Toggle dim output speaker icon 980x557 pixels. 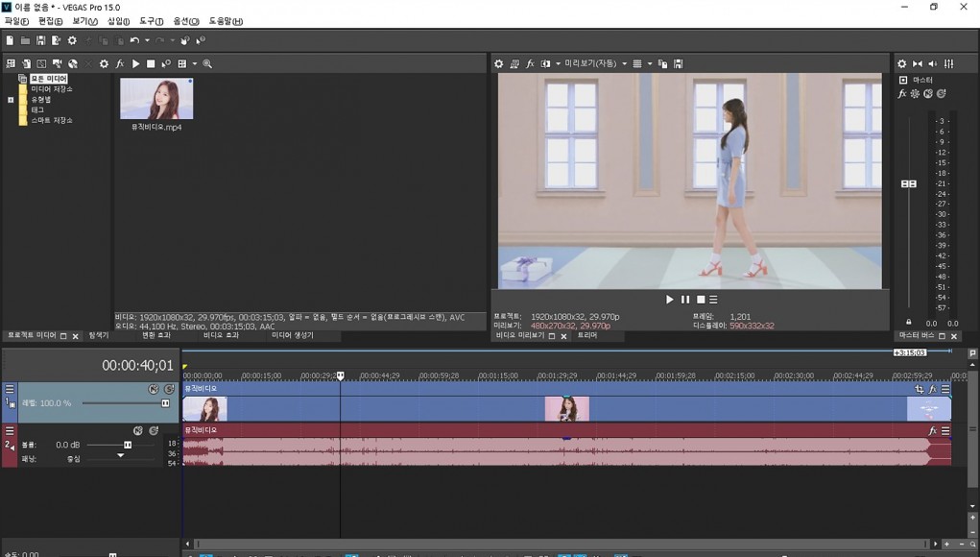[933, 63]
